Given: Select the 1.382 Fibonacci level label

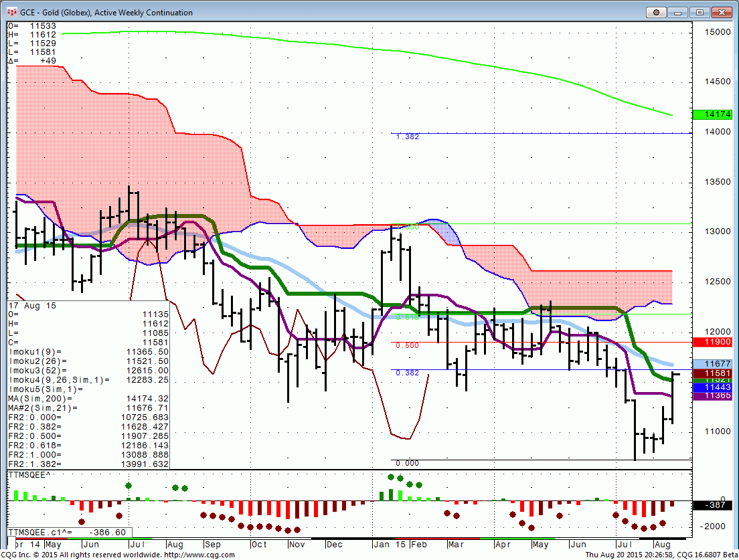Looking at the screenshot, I should [x=407, y=136].
